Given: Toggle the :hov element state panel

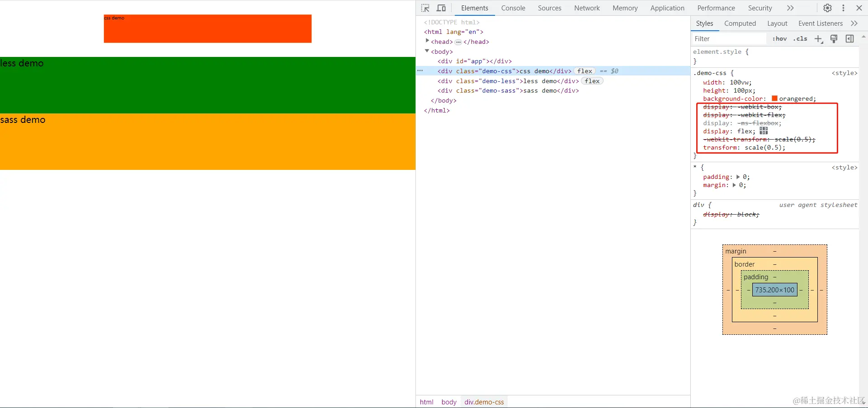Looking at the screenshot, I should click(x=779, y=39).
